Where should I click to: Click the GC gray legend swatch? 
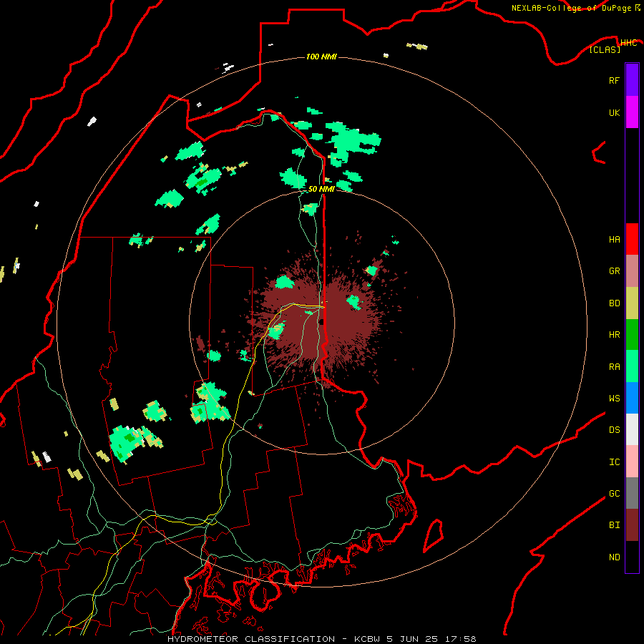click(x=632, y=493)
